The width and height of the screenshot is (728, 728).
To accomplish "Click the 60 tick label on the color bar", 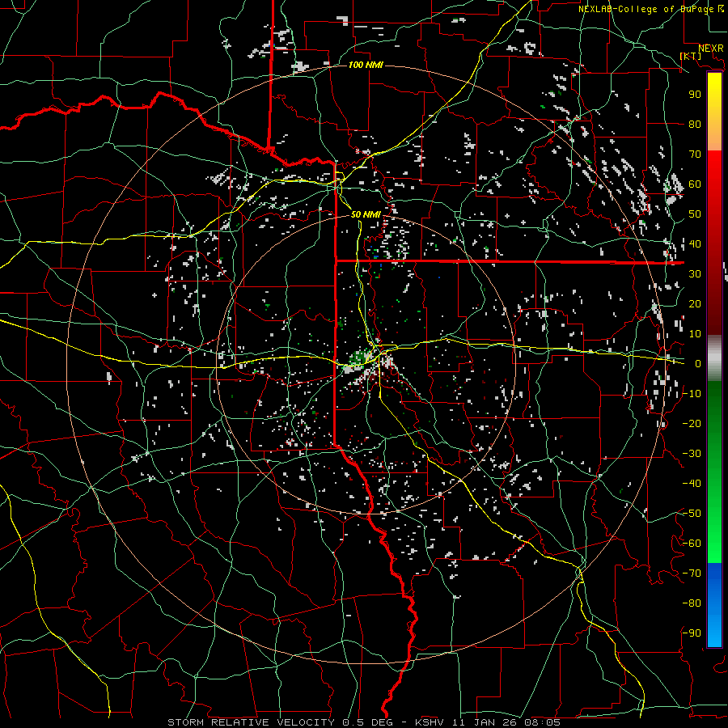I will [695, 184].
